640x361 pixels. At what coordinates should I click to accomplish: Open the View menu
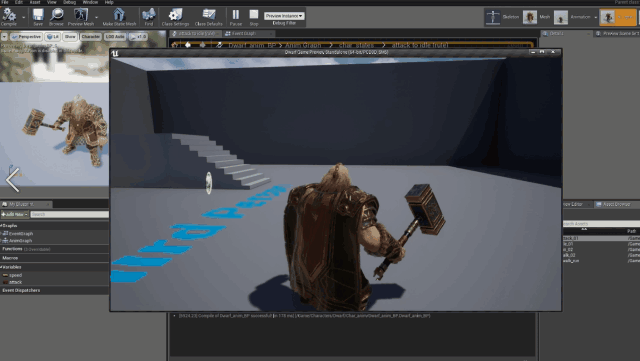[x=51, y=2]
